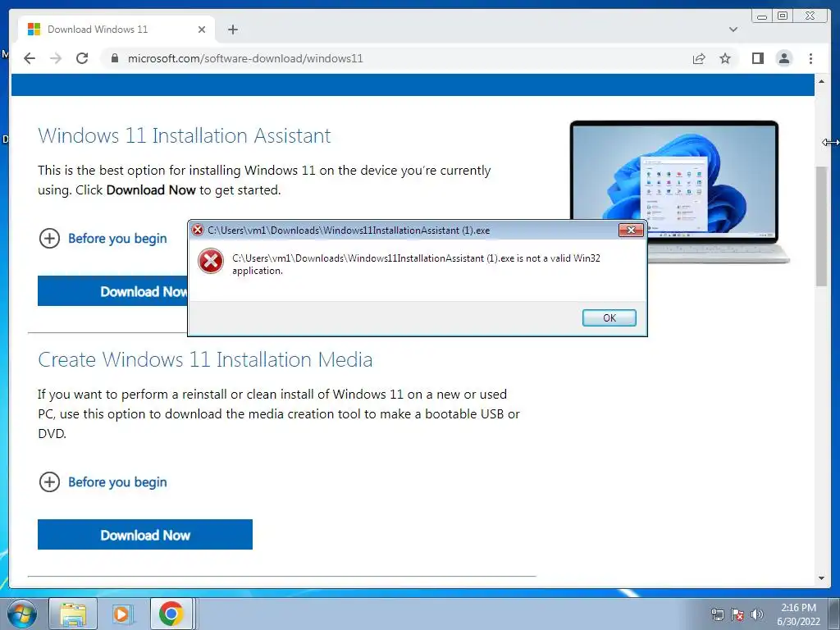Bookmark this page with the star icon
840x630 pixels.
[725, 58]
